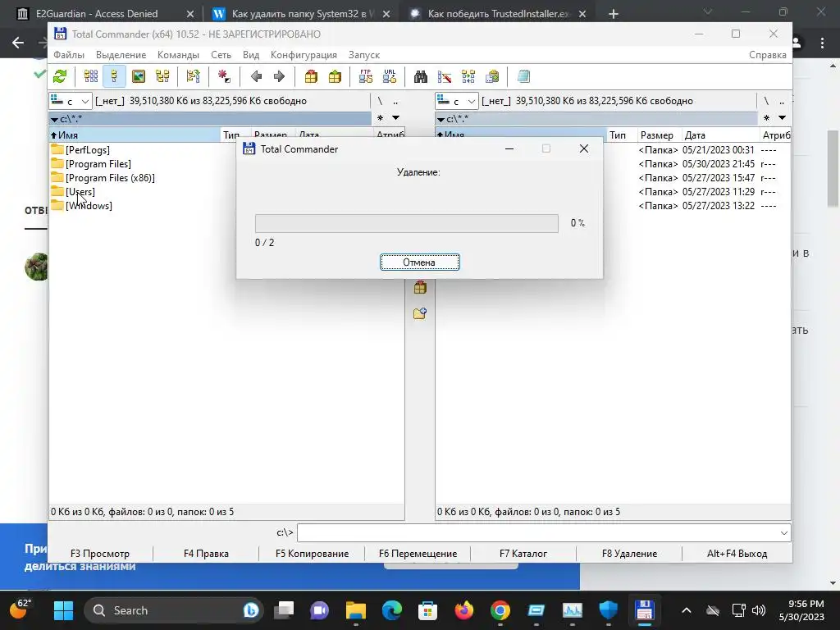Expand the command line history dropdown

point(783,533)
